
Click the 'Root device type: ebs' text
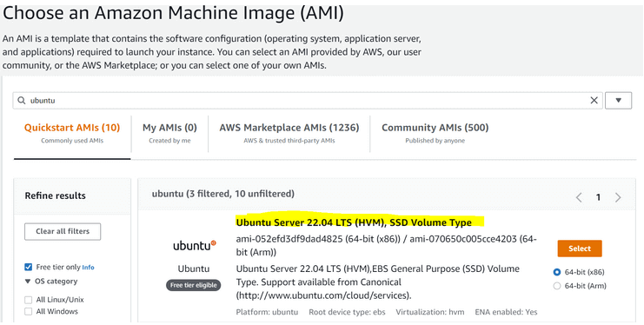[x=347, y=312]
